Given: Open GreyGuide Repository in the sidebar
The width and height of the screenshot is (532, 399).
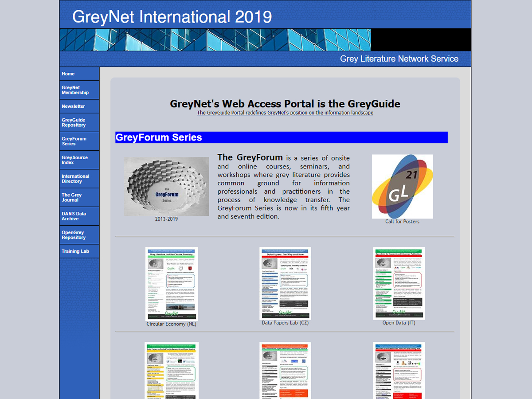Looking at the screenshot, I should 74,122.
